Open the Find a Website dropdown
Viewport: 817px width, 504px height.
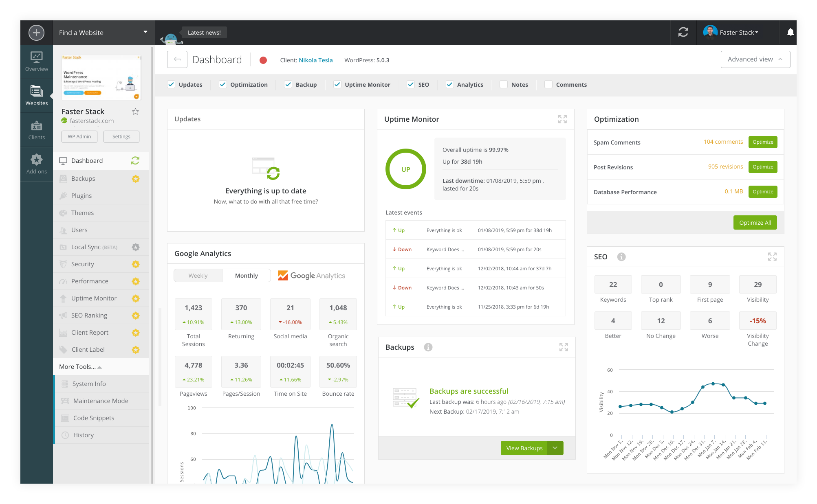pyautogui.click(x=104, y=33)
